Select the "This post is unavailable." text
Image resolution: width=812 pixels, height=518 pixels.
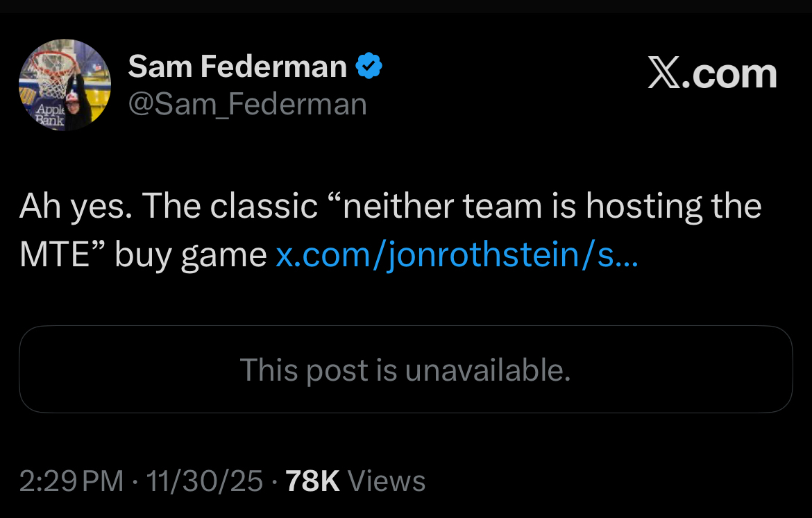point(405,370)
